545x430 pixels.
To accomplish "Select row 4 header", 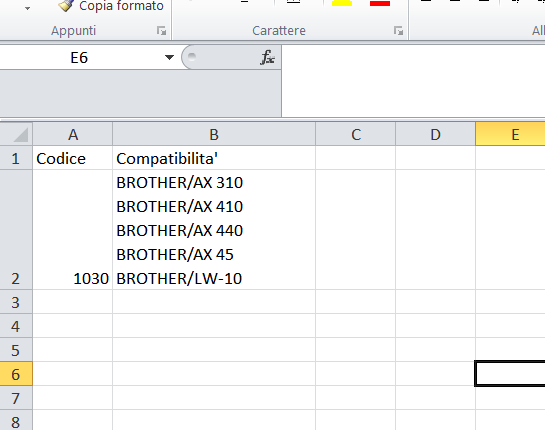I will tap(16, 326).
